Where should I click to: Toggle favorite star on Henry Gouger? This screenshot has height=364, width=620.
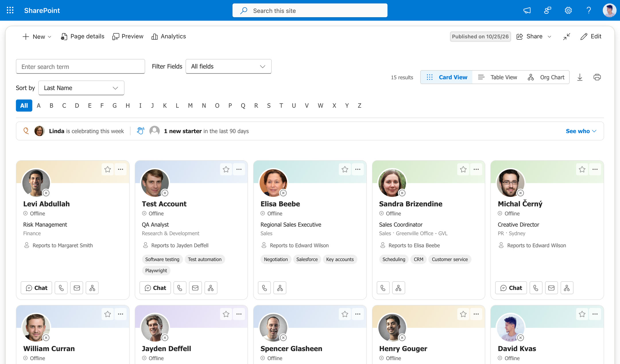click(463, 314)
